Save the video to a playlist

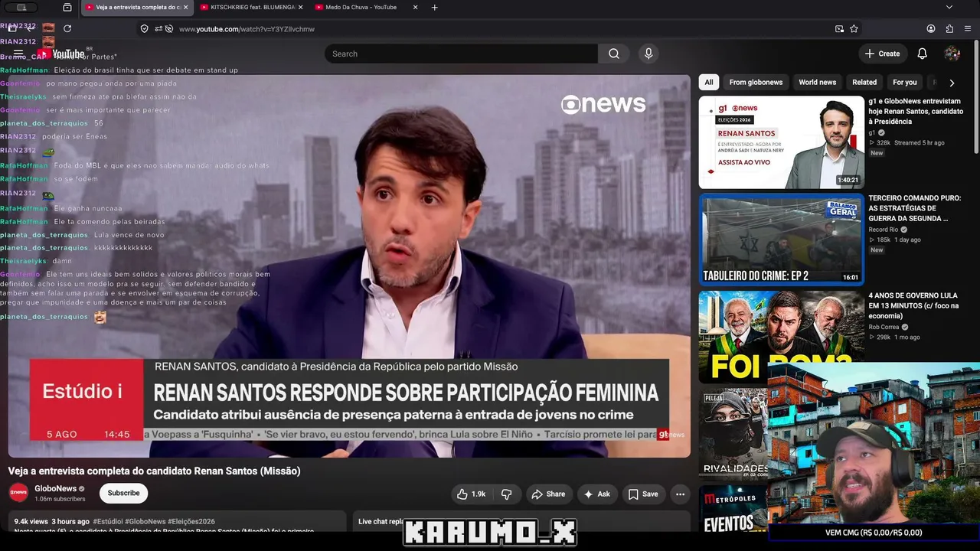(643, 494)
